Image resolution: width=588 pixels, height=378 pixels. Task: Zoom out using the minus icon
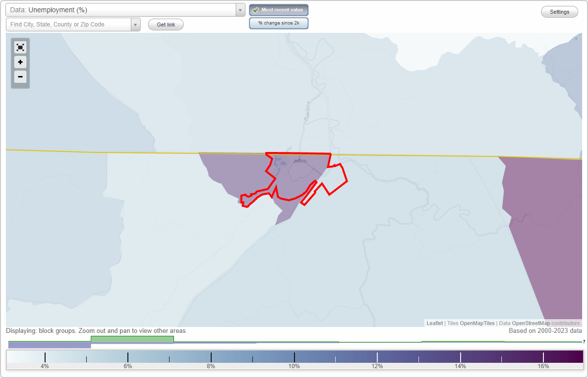tap(20, 77)
